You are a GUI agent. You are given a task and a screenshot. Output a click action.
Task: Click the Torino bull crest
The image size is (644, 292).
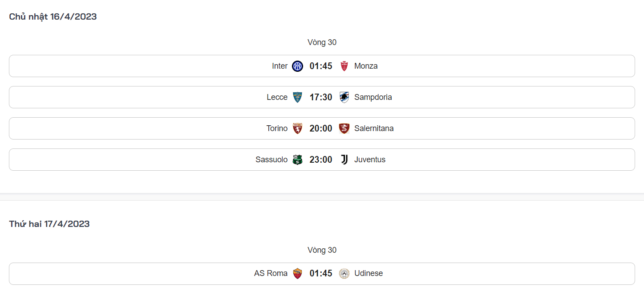[x=297, y=128]
